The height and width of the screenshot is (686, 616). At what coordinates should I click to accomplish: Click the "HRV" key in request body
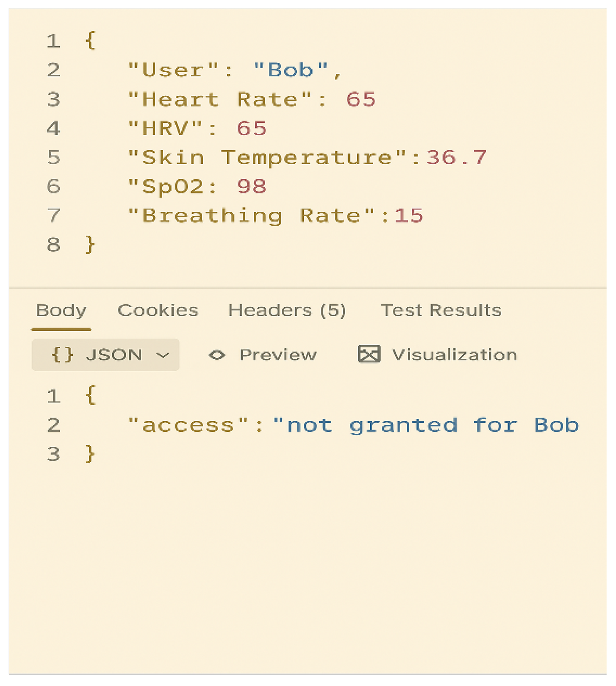pyautogui.click(x=165, y=128)
